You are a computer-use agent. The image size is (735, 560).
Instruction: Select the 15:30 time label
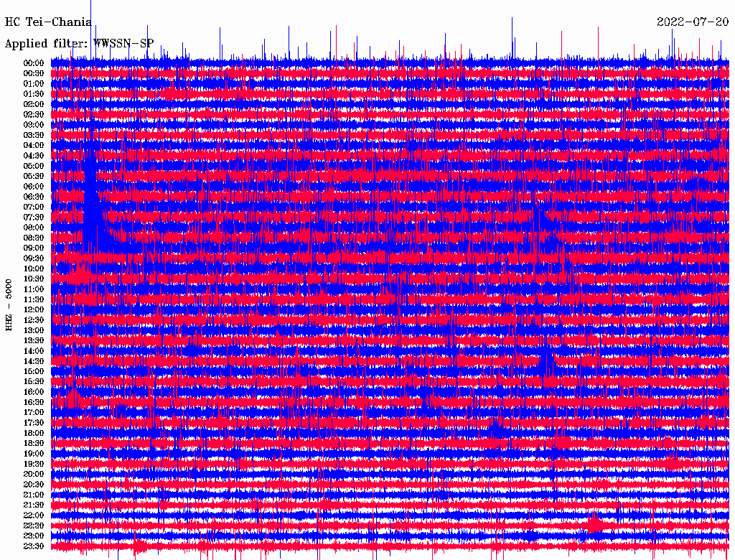click(x=33, y=382)
